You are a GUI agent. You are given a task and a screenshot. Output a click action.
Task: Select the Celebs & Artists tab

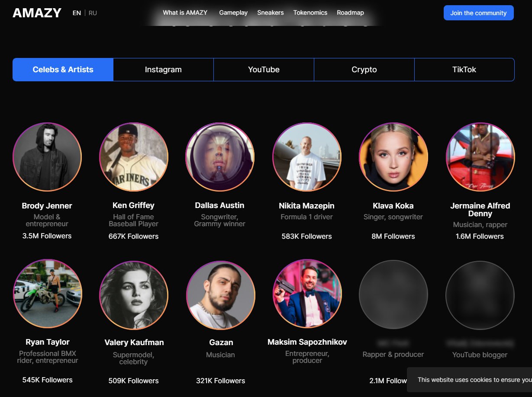[63, 70]
